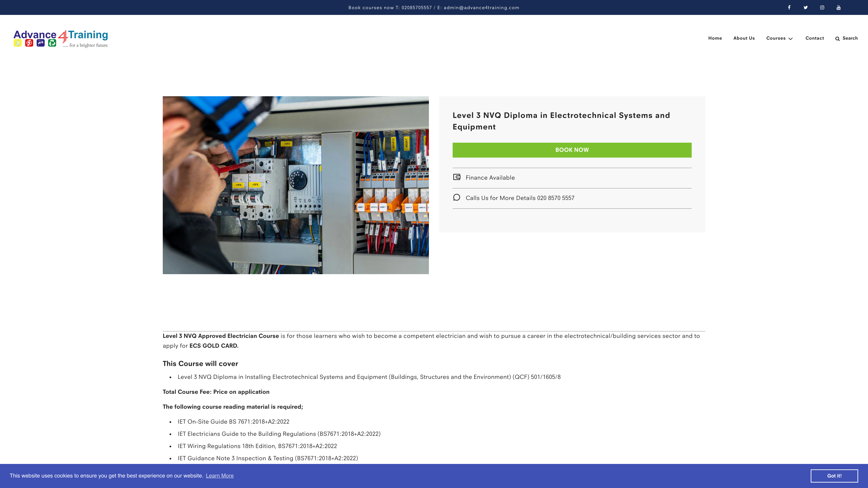Open the Contact page

pos(814,38)
